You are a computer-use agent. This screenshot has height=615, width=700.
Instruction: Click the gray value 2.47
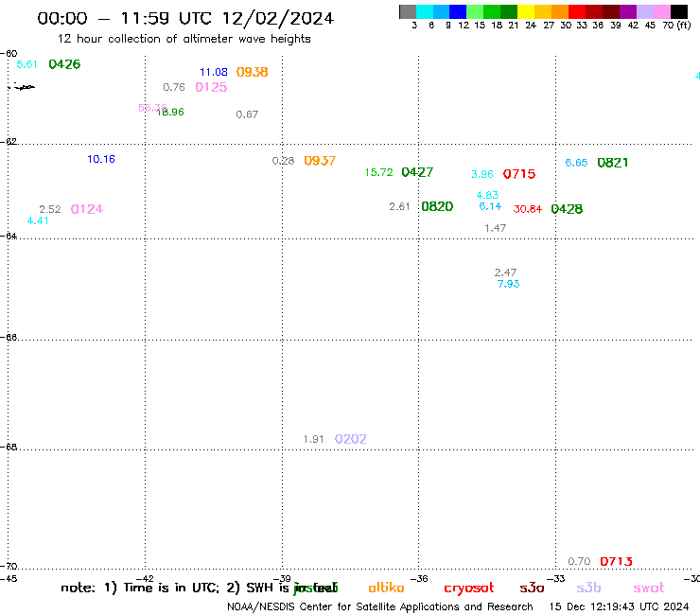click(506, 272)
